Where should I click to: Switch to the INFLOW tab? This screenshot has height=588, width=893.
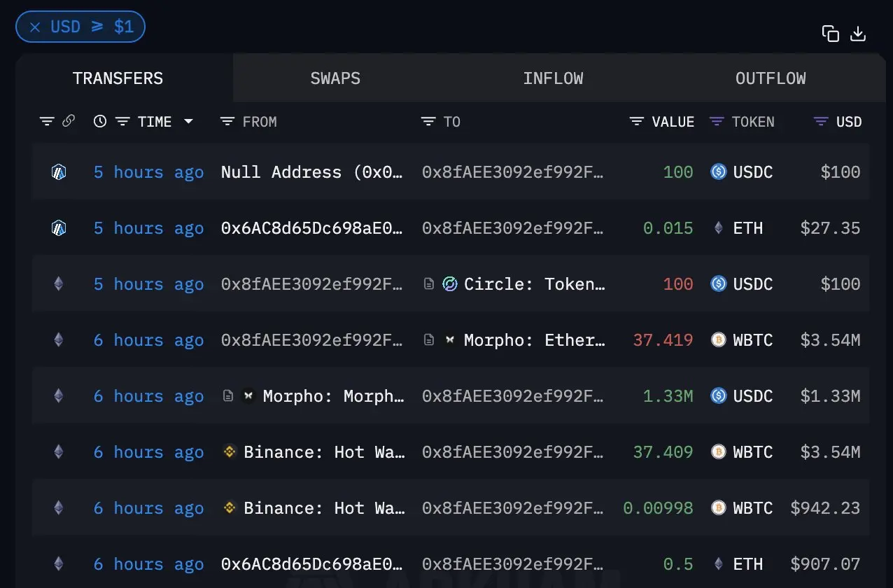pyautogui.click(x=553, y=78)
